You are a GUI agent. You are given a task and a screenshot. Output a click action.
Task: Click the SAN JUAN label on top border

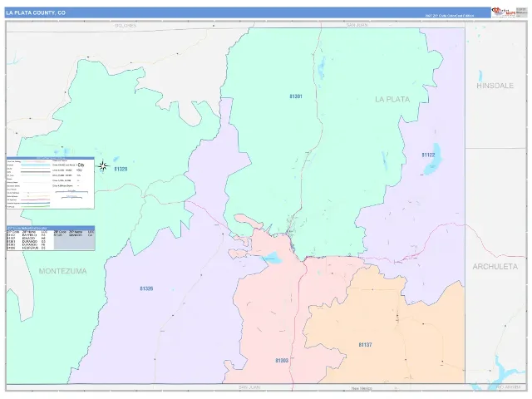click(x=357, y=25)
